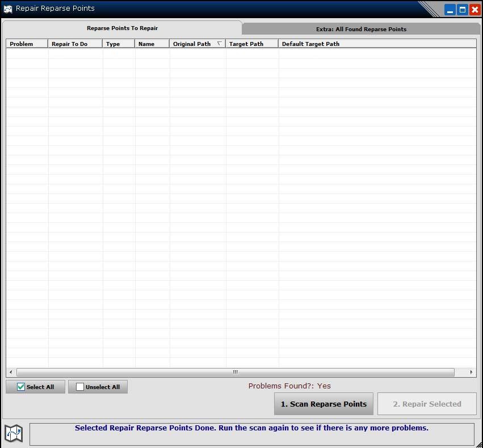Sort by the Target Path column
The image size is (483, 448).
click(252, 44)
